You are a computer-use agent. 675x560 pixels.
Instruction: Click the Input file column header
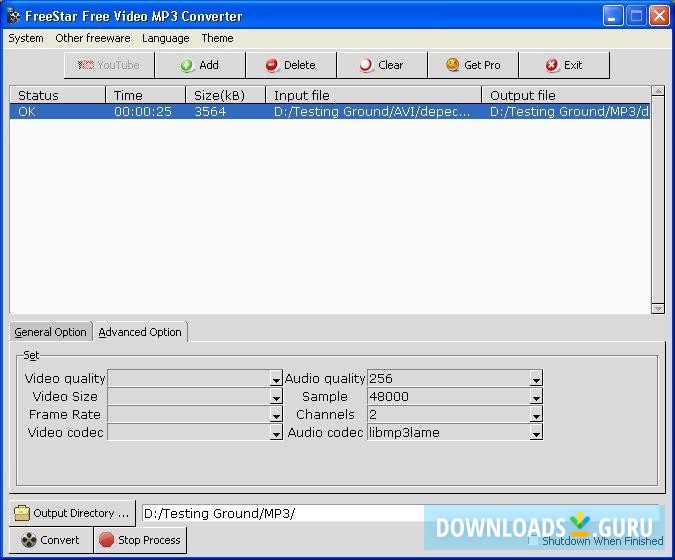coord(373,95)
